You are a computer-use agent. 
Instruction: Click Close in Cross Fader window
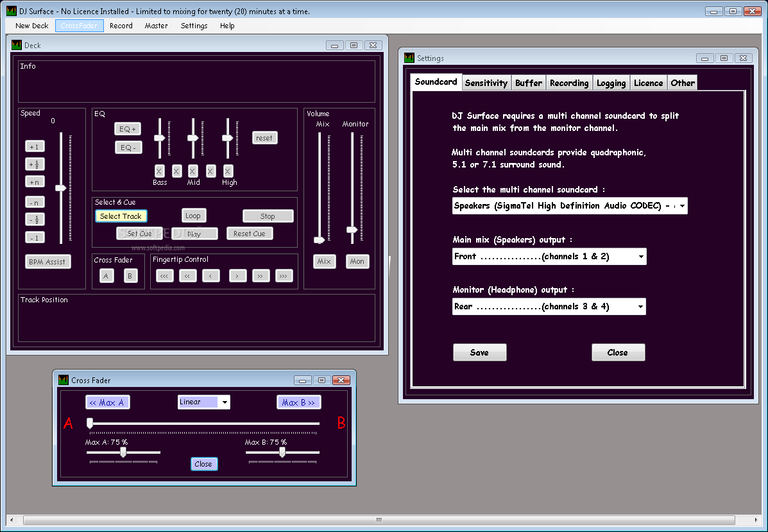(204, 464)
